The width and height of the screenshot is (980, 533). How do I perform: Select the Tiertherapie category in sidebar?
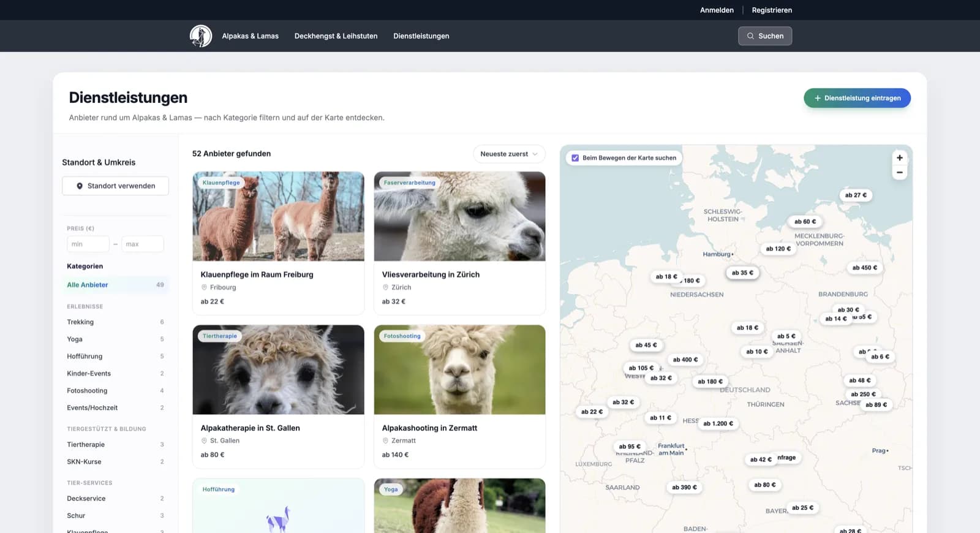tap(115, 445)
